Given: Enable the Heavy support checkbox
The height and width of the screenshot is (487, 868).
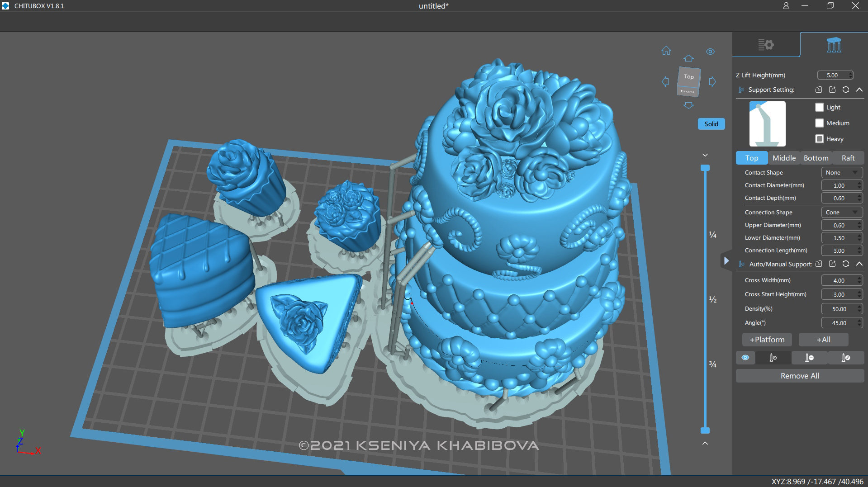Looking at the screenshot, I should click(x=820, y=139).
